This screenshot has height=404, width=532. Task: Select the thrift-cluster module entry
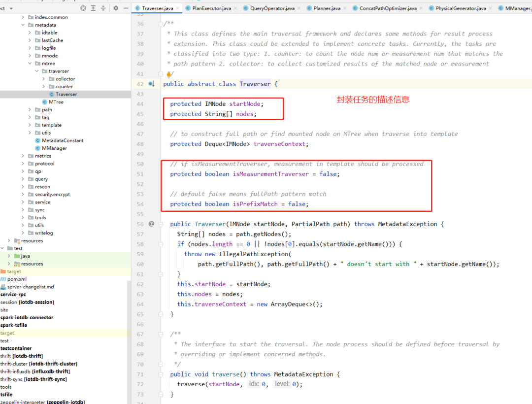tap(39, 364)
